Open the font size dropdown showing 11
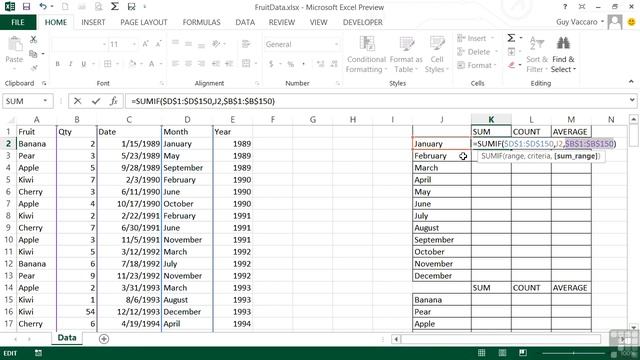This screenshot has height=360, width=640. [134, 44]
